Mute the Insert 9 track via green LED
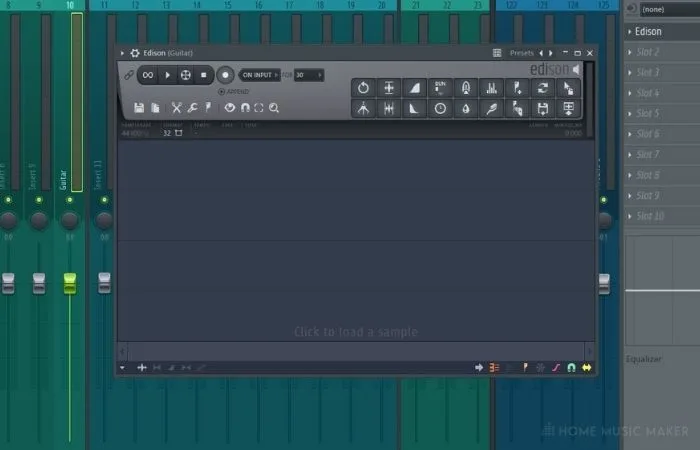The width and height of the screenshot is (700, 450). (39, 200)
